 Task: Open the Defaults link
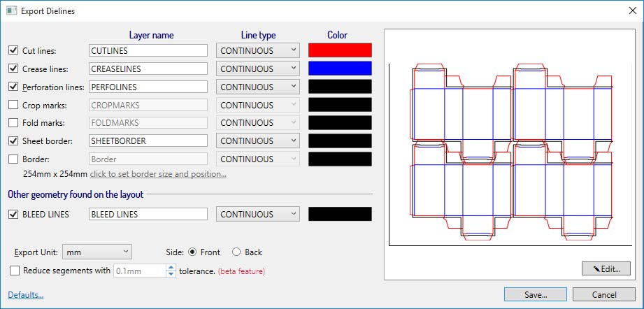tap(25, 294)
